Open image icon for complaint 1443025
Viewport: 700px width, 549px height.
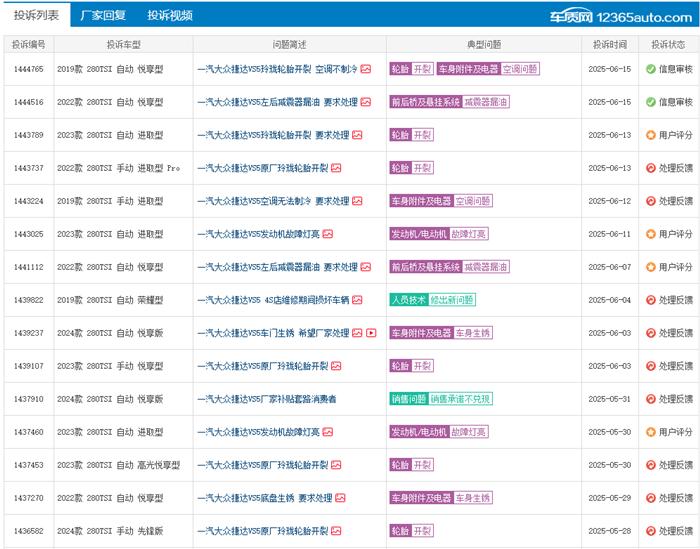tap(328, 234)
